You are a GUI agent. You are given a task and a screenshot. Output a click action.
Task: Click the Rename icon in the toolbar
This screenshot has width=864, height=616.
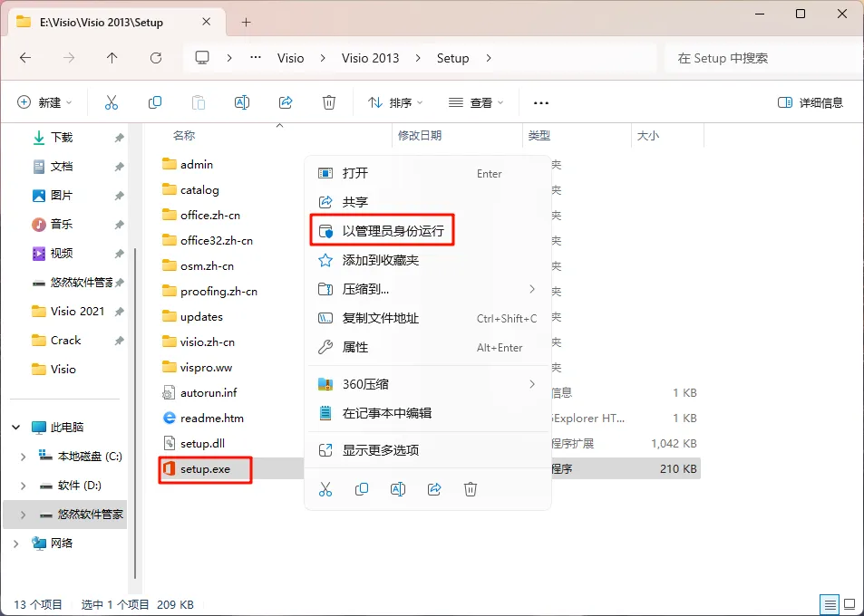[242, 102]
